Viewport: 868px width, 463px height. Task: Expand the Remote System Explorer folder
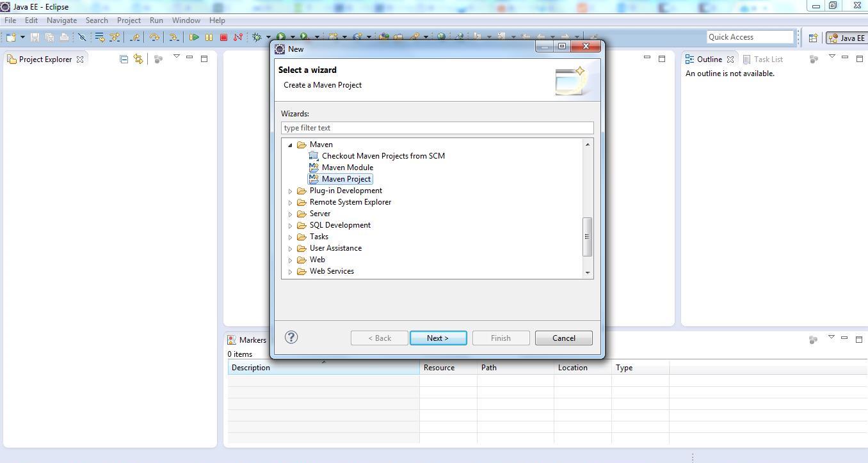coord(290,203)
